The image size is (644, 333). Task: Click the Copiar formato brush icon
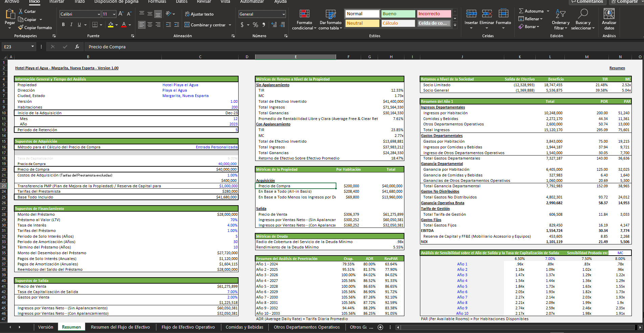tap(21, 27)
